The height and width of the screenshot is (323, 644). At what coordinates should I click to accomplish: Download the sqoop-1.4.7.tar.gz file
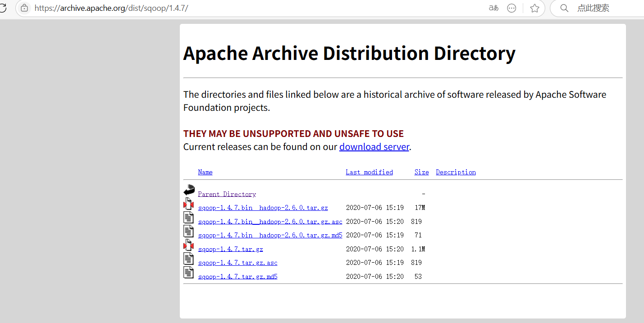230,249
